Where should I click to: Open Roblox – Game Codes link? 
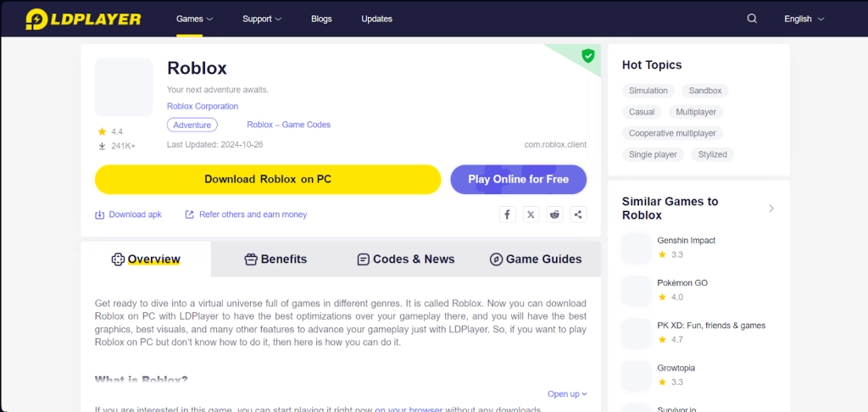pyautogui.click(x=288, y=125)
